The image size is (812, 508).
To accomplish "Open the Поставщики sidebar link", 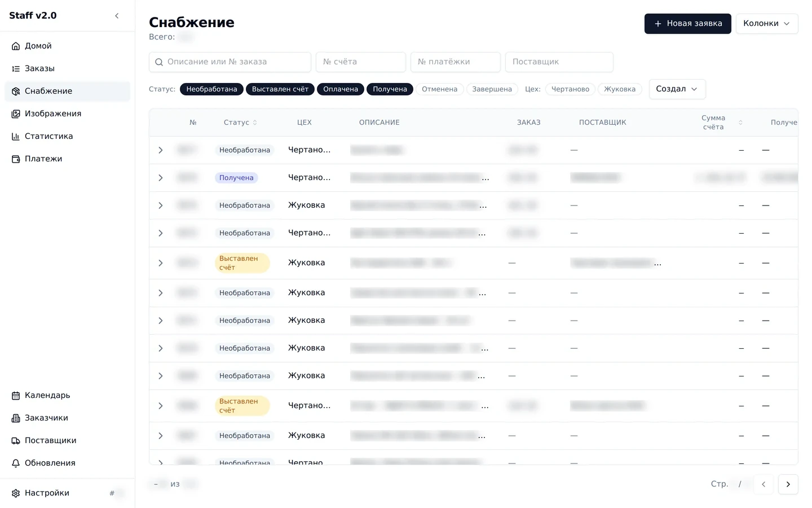I will tap(68, 441).
